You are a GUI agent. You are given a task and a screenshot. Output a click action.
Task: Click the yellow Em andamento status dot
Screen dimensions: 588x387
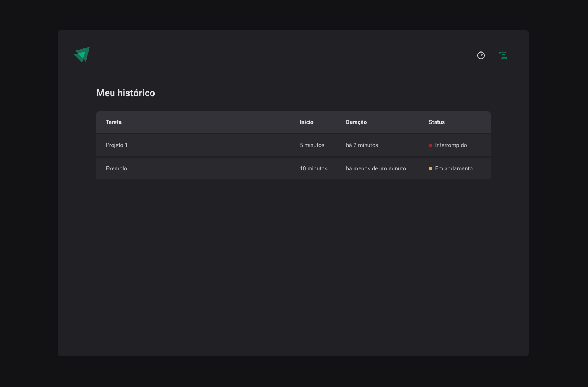(431, 168)
